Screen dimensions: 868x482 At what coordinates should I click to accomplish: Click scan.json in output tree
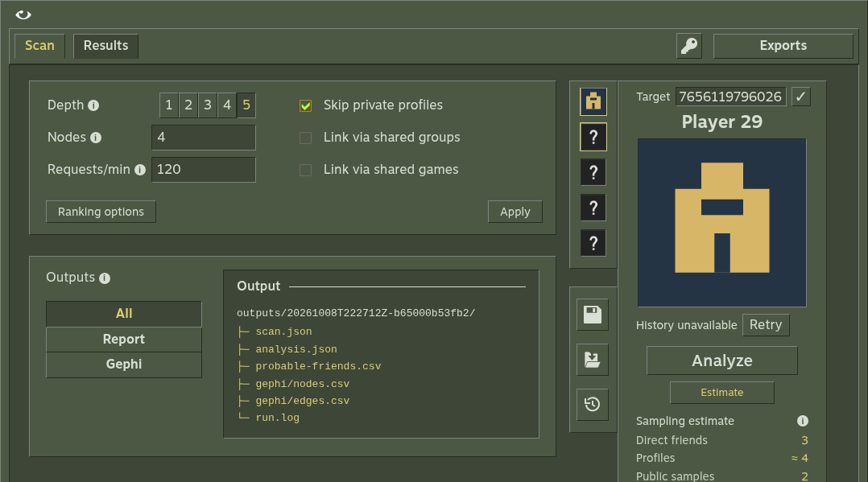pos(283,332)
